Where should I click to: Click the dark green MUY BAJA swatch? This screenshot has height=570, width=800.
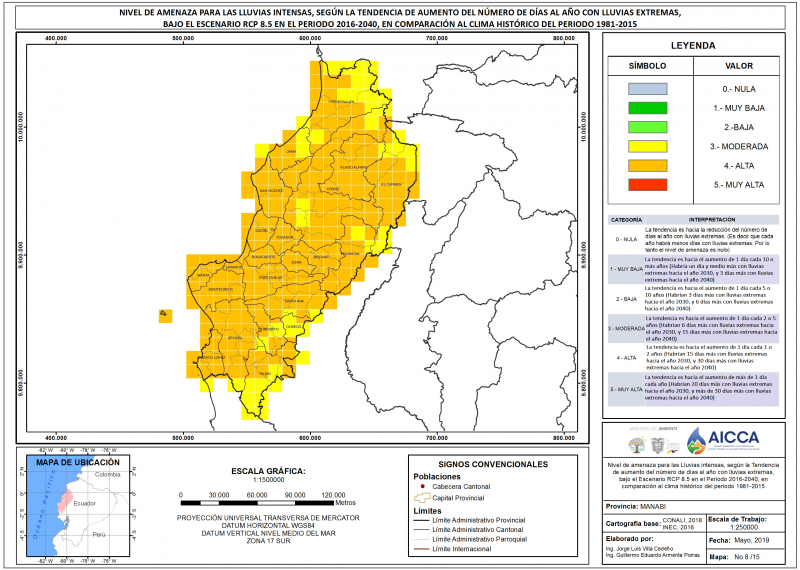[x=647, y=108]
